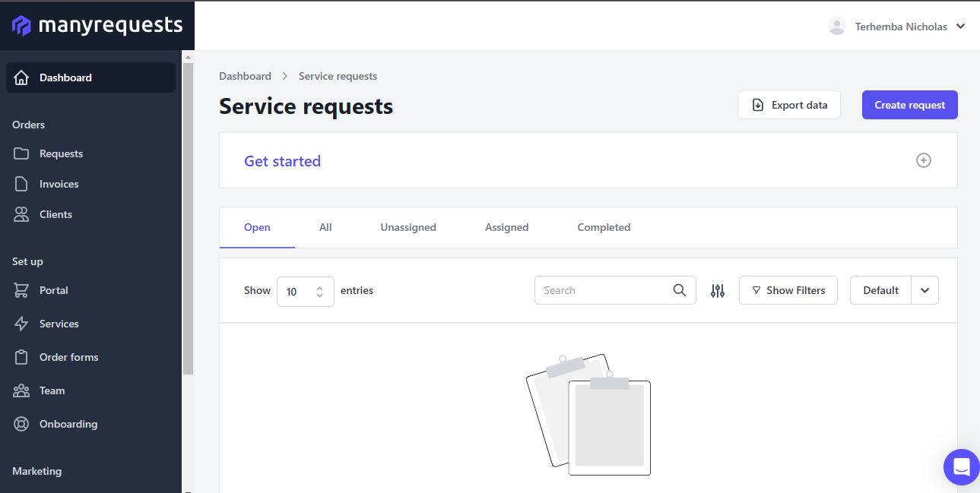Expand the Default view dropdown
This screenshot has width=980, height=493.
[924, 289]
